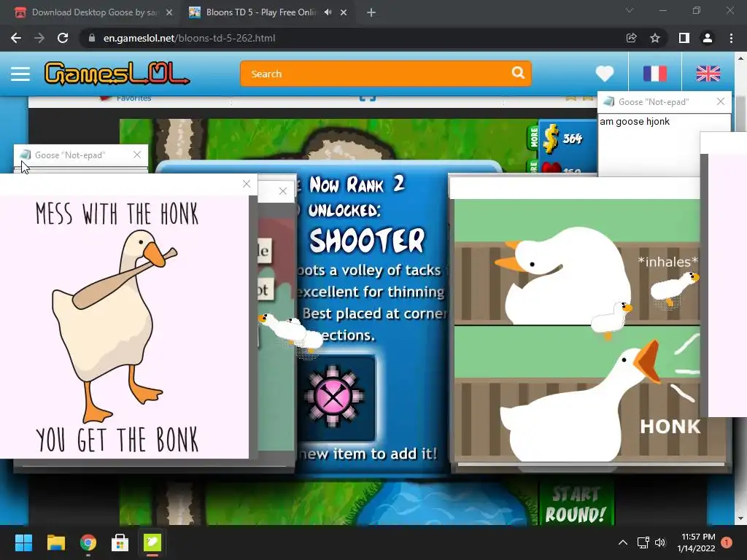Close the left Goose Not-epad window

(137, 155)
